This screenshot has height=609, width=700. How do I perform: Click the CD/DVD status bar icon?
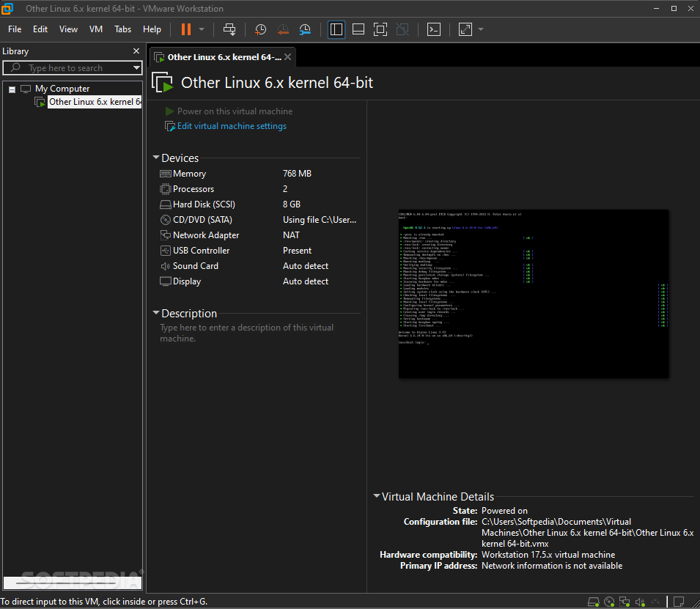click(609, 602)
